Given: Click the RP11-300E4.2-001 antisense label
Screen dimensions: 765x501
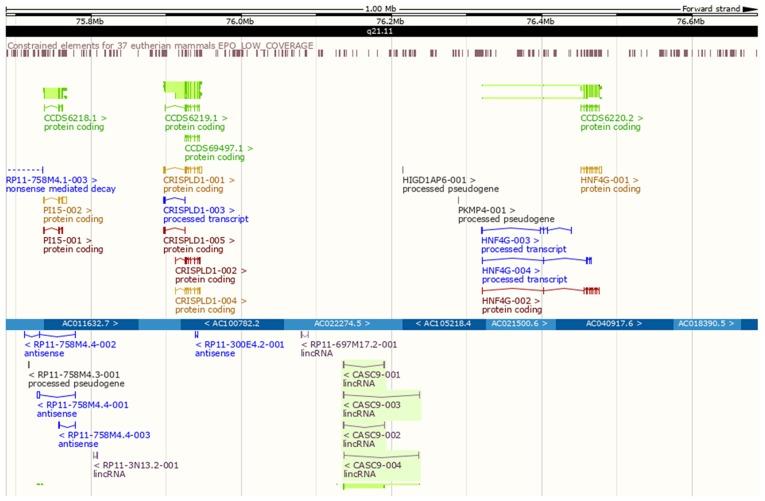Looking at the screenshot, I should (239, 344).
